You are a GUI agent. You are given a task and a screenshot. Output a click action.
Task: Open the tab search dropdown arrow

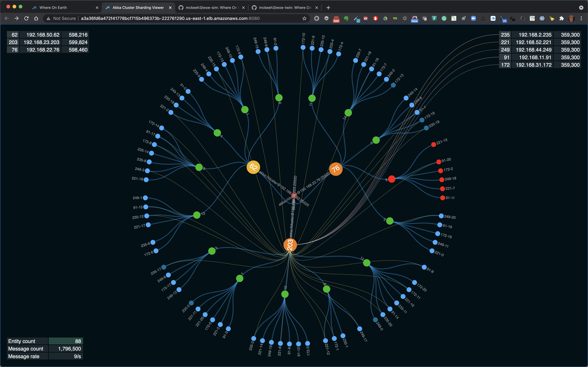point(581,8)
